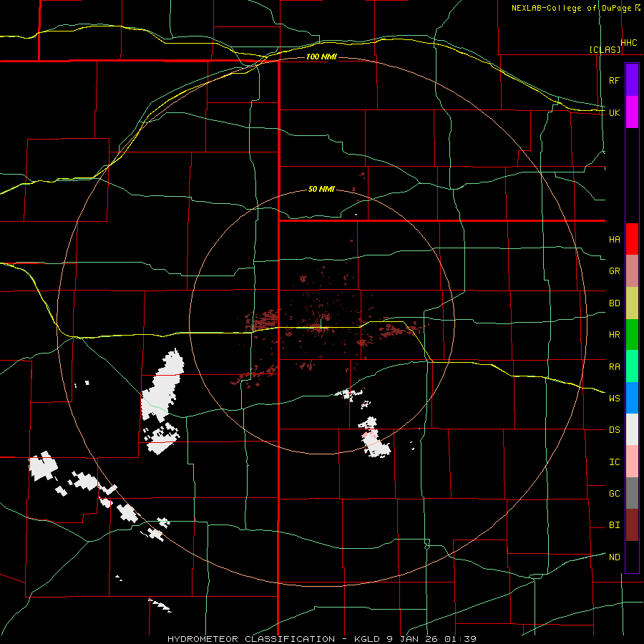The image size is (644, 644).
Task: Select the blue WS wet snow swatch
Action: [632, 398]
